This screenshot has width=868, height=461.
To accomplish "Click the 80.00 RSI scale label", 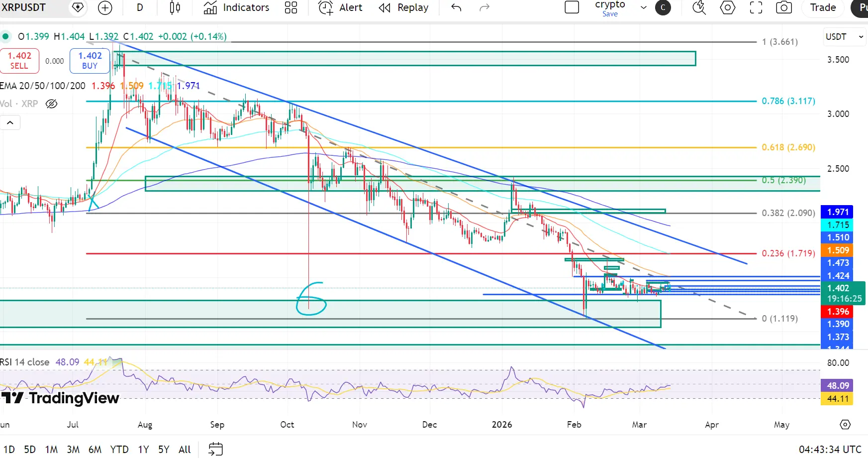I will coord(838,363).
